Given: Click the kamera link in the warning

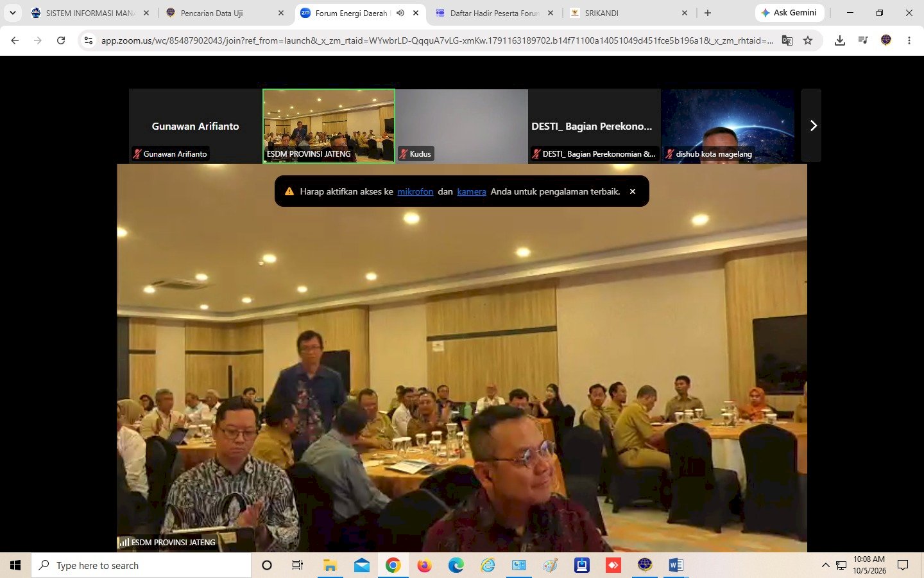Looking at the screenshot, I should tap(472, 191).
